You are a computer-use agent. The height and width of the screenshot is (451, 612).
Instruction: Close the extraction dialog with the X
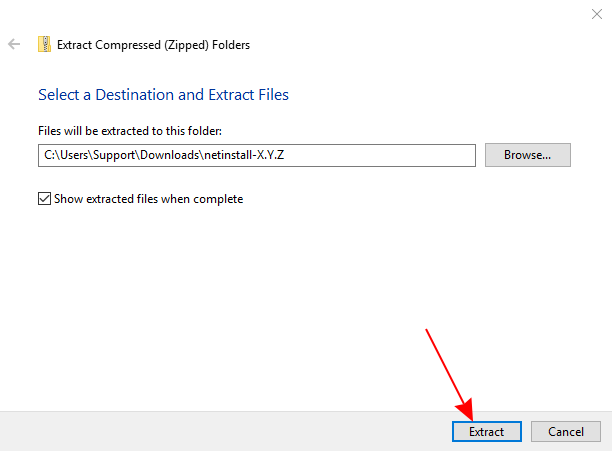click(x=596, y=14)
